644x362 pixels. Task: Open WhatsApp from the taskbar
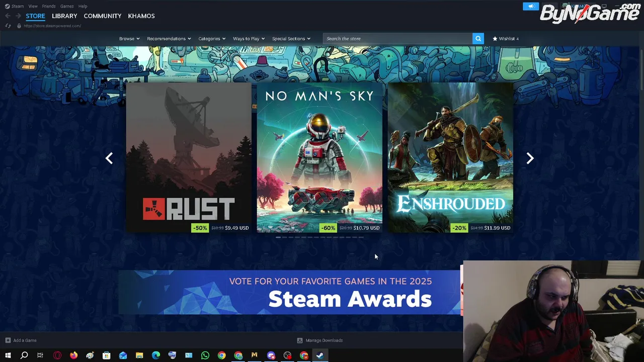pos(205,355)
